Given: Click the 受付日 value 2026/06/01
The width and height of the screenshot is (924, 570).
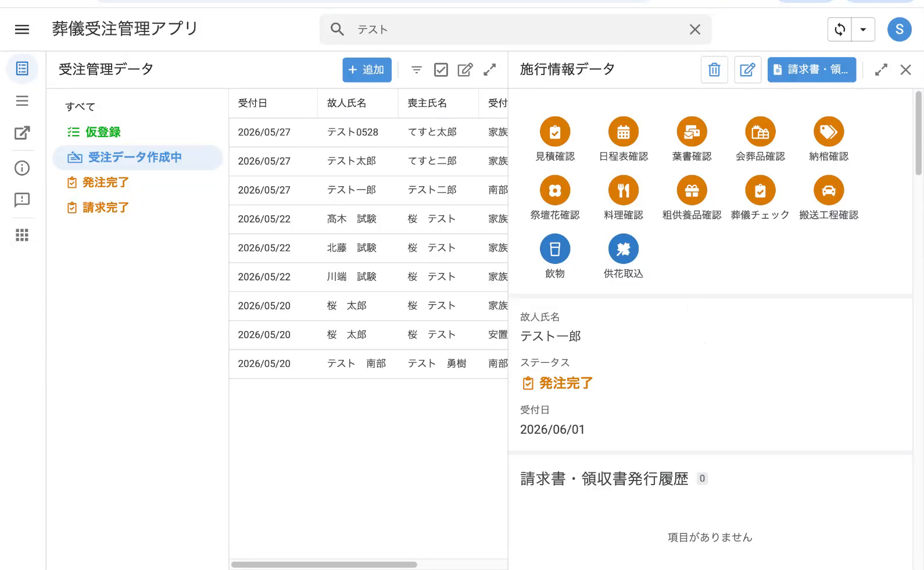Looking at the screenshot, I should point(552,429).
